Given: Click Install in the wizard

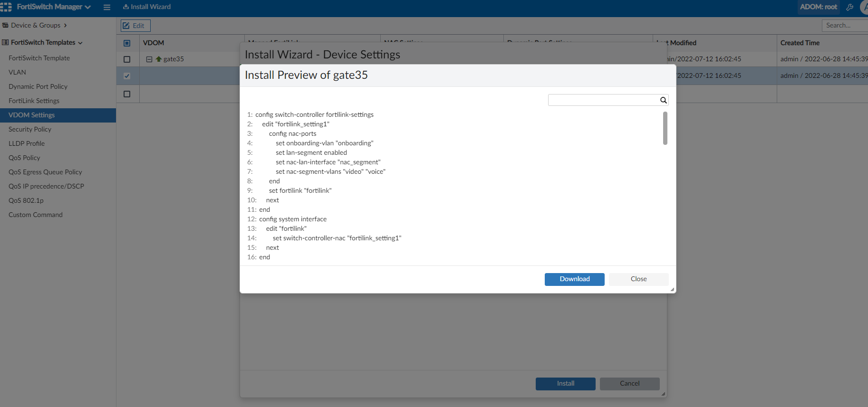Looking at the screenshot, I should pos(565,384).
